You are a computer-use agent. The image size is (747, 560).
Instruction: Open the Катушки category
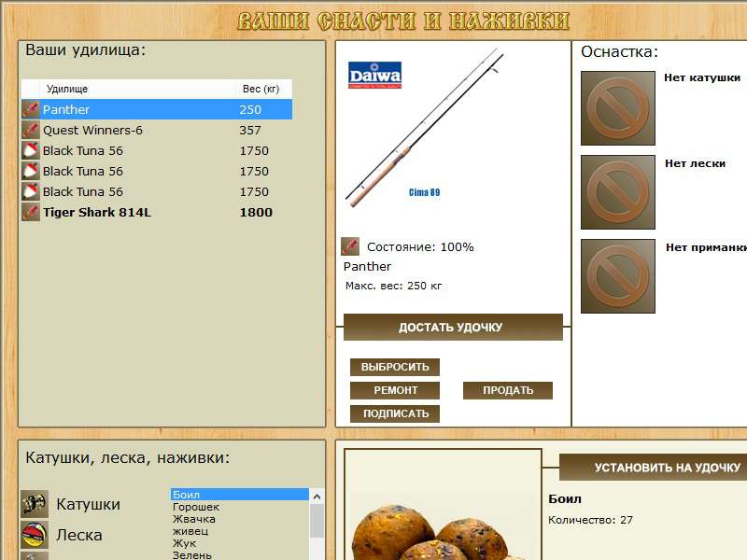(88, 504)
